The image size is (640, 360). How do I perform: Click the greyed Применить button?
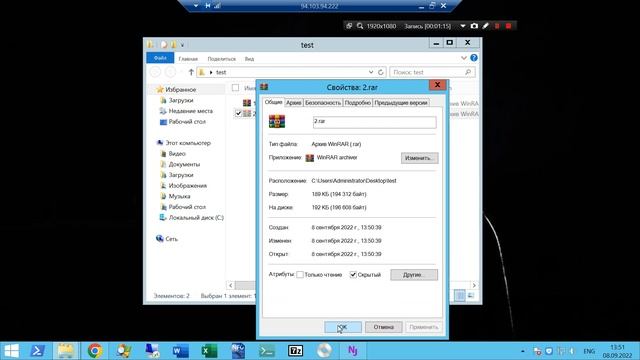[x=424, y=327]
